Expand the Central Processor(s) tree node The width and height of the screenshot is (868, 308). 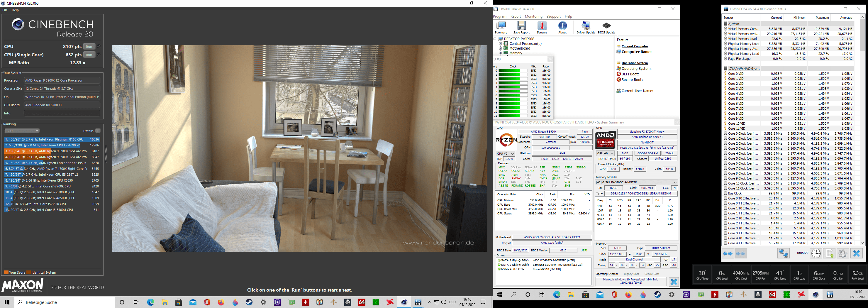[500, 43]
